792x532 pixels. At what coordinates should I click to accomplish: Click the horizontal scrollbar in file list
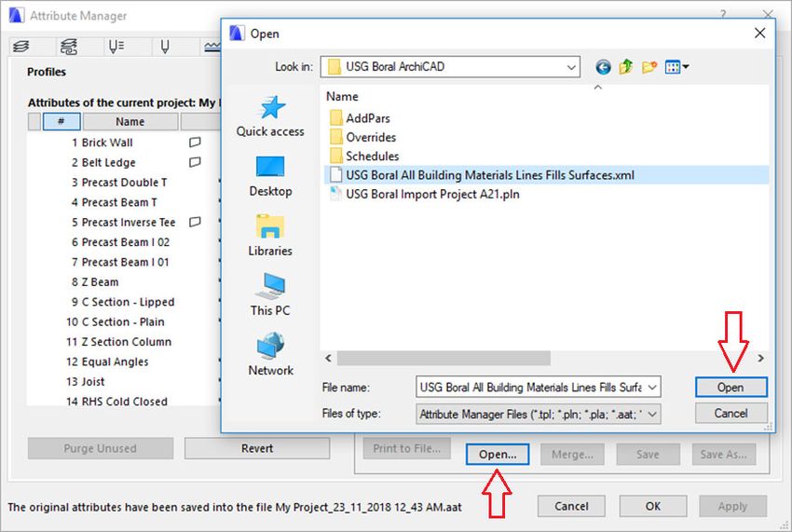click(x=444, y=358)
